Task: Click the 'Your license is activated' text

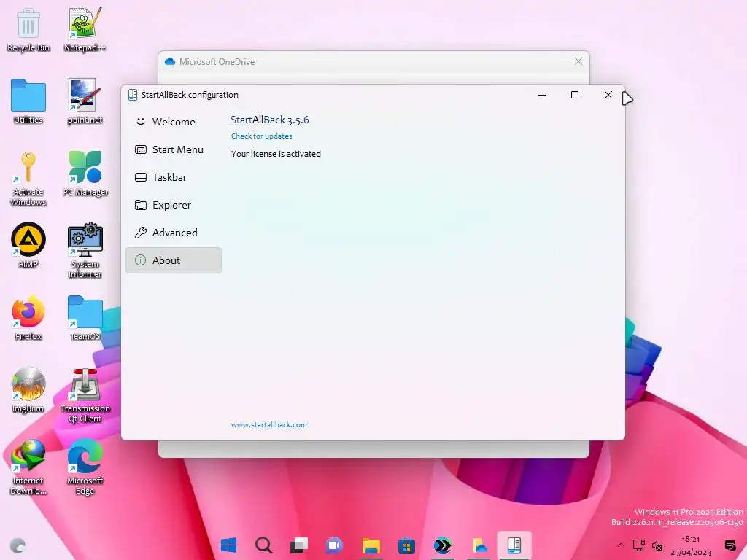Action: pyautogui.click(x=276, y=154)
